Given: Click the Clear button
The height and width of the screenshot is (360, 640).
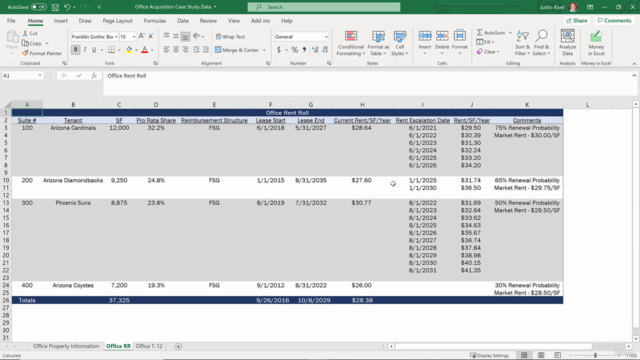Looking at the screenshot, I should click(x=488, y=52).
